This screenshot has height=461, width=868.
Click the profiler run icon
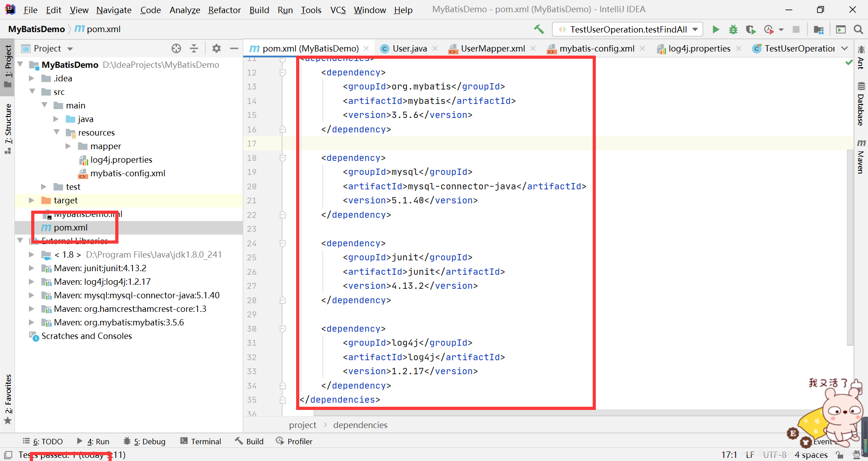pyautogui.click(x=769, y=29)
